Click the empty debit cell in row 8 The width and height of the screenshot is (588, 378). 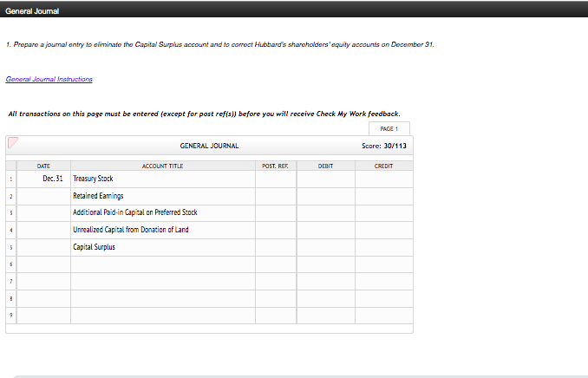point(326,298)
